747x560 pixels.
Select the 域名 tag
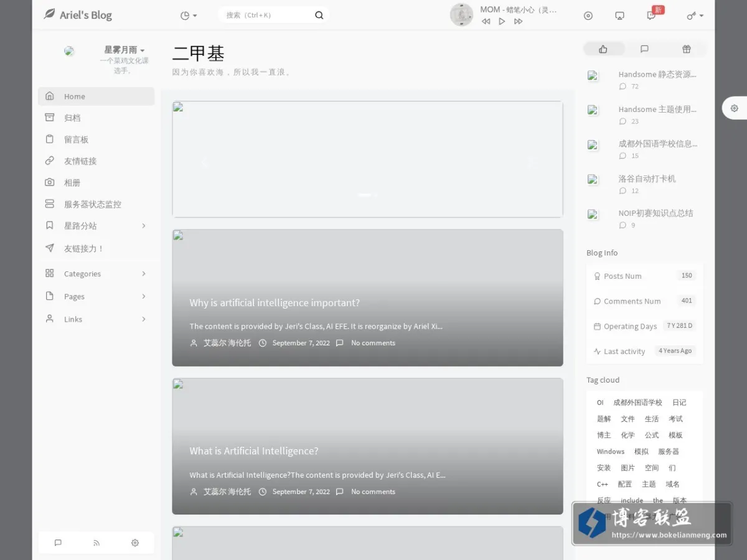pyautogui.click(x=672, y=484)
